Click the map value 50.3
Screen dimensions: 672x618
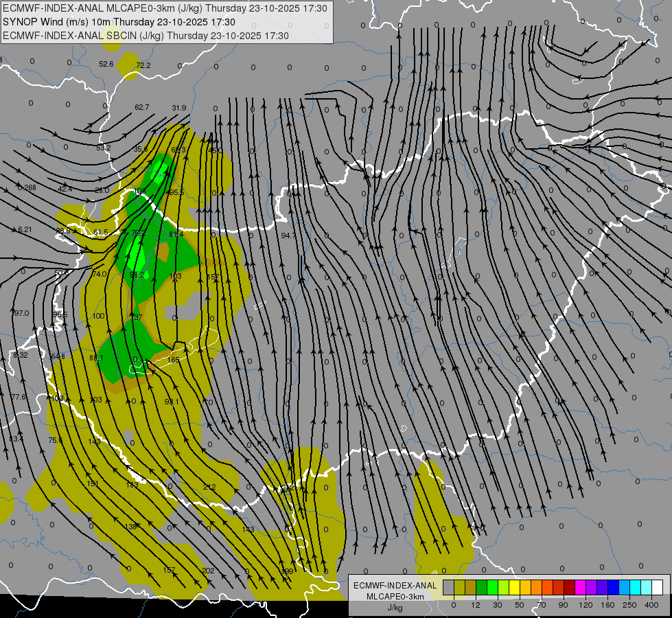(x=62, y=273)
